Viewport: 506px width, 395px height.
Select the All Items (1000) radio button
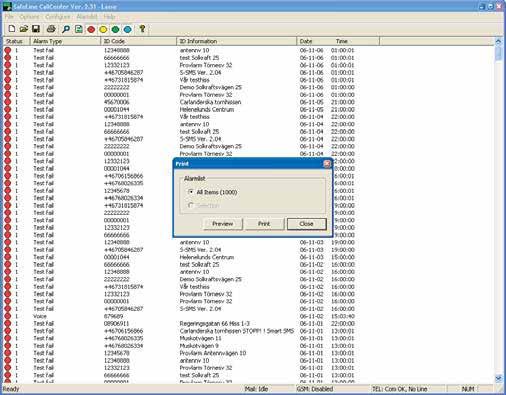191,192
